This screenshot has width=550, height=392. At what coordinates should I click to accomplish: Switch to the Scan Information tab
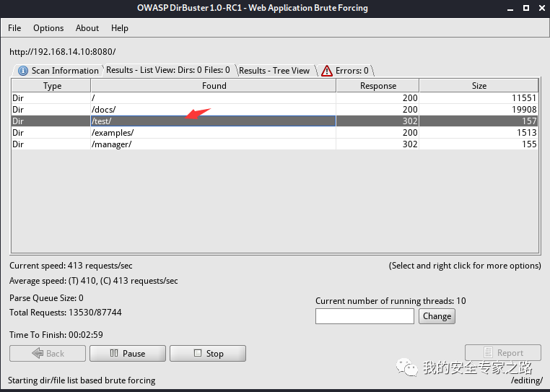coord(58,71)
